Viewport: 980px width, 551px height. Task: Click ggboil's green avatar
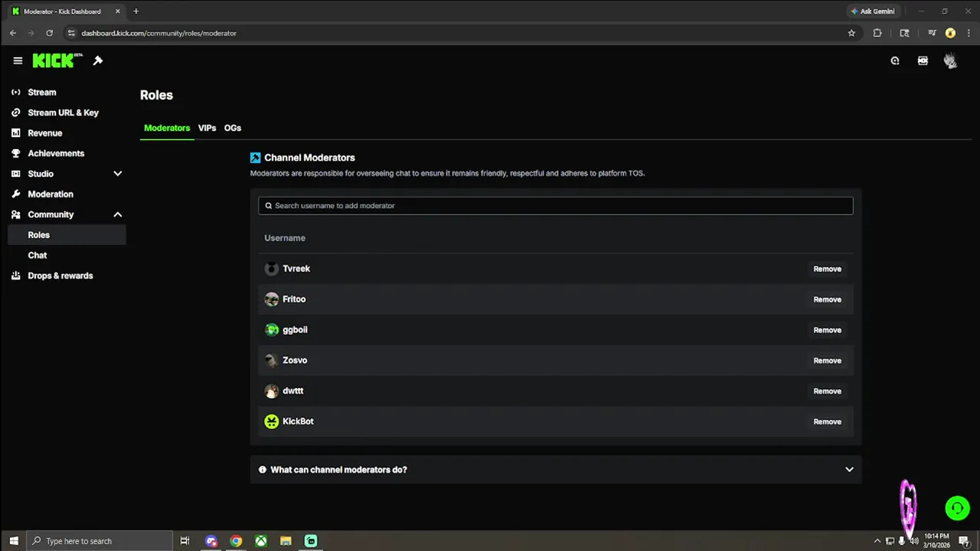coord(272,330)
